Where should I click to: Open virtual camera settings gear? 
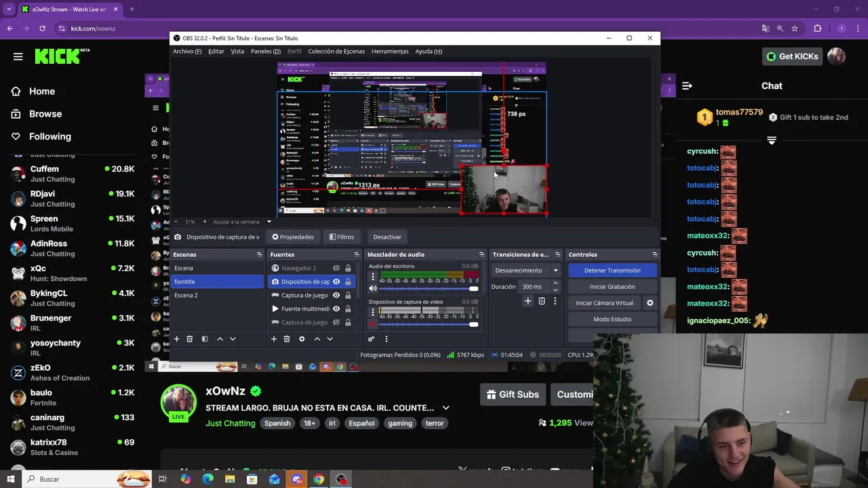point(650,303)
